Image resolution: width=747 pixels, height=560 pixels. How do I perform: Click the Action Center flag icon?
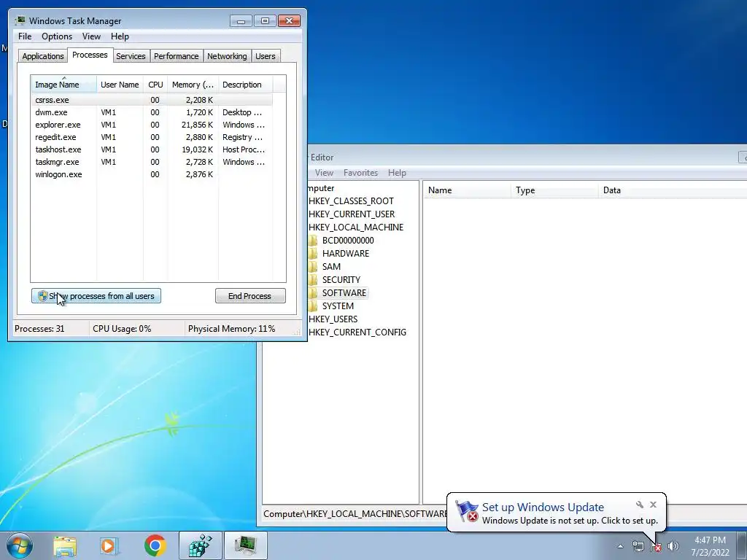tap(656, 546)
